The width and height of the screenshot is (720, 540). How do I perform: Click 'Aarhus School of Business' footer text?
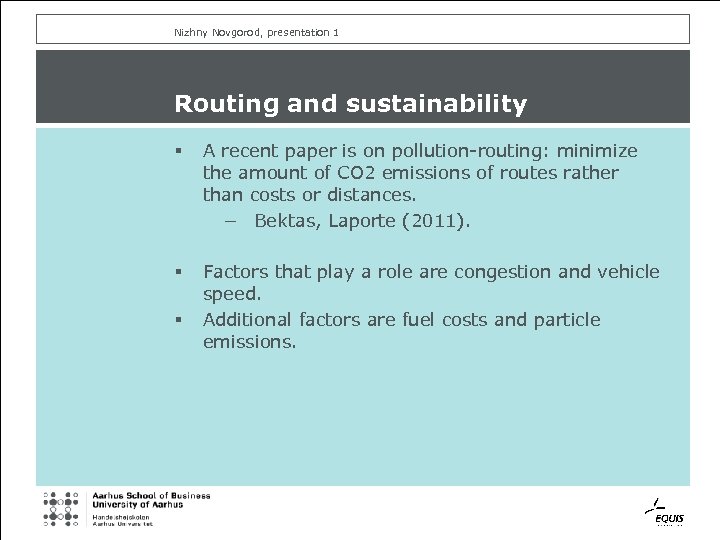[x=151, y=496]
